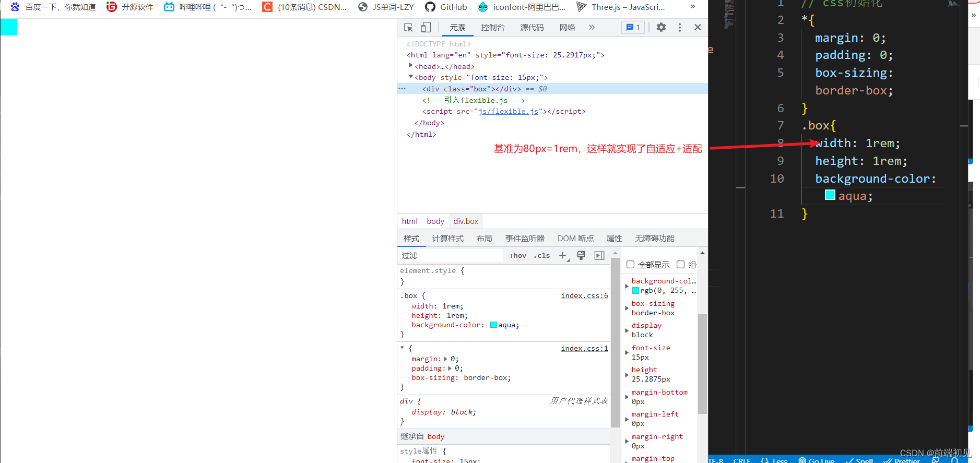Toggle the :hov element state panel

pos(518,255)
